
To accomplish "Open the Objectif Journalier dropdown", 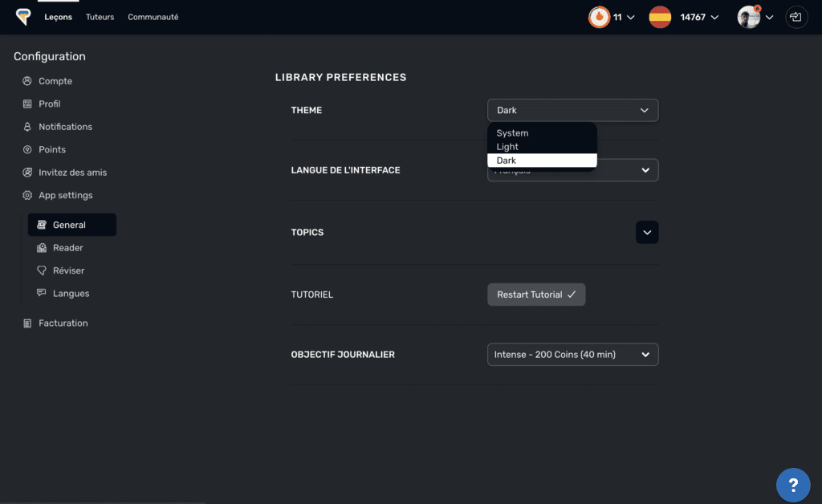I will point(572,355).
